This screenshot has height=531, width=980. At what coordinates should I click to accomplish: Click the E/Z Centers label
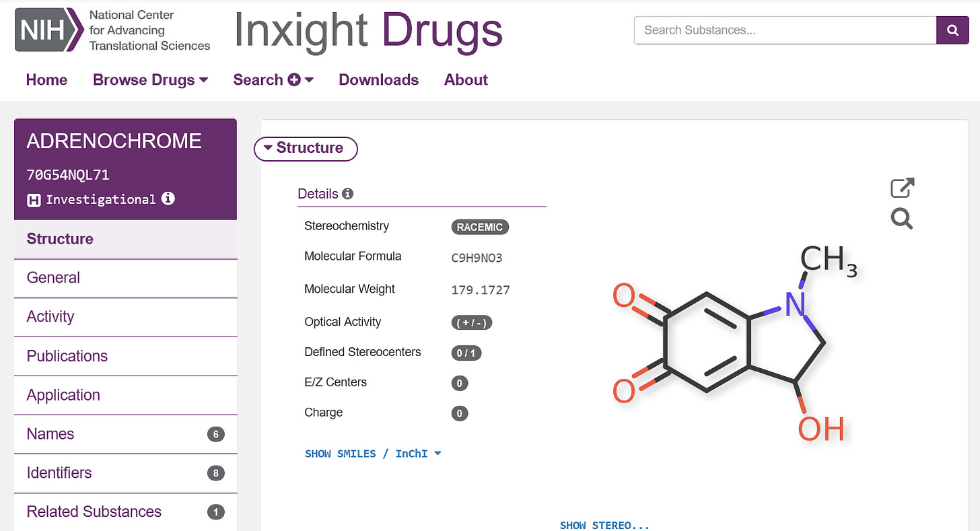pos(336,382)
